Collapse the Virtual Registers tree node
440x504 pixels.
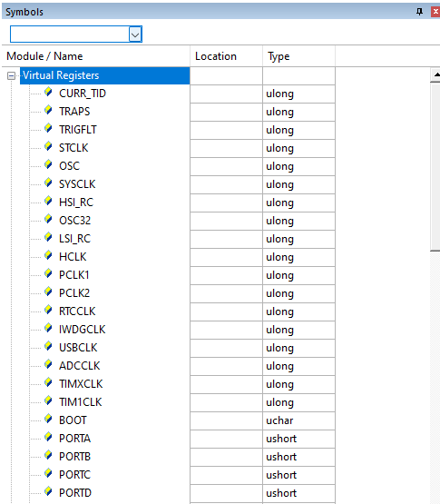coord(11,76)
